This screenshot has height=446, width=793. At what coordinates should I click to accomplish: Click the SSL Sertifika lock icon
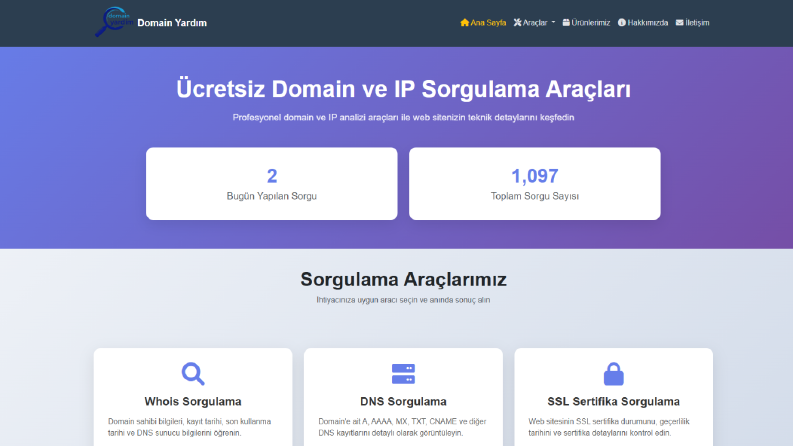pos(613,374)
